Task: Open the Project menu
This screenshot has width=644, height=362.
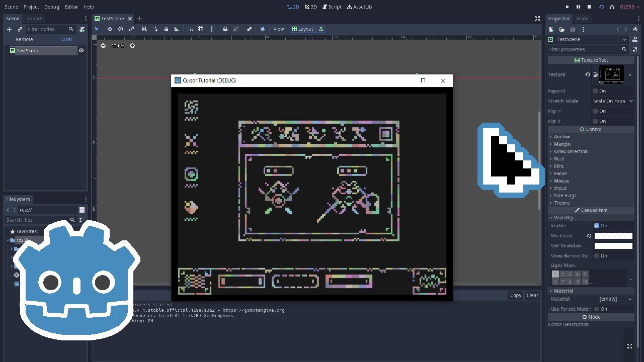Action: click(31, 7)
